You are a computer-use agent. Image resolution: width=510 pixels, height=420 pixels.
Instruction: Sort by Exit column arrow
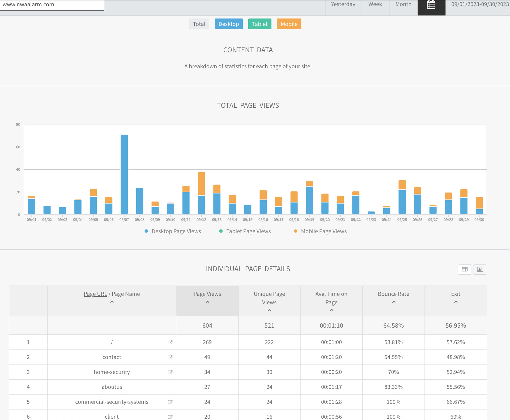point(456,302)
